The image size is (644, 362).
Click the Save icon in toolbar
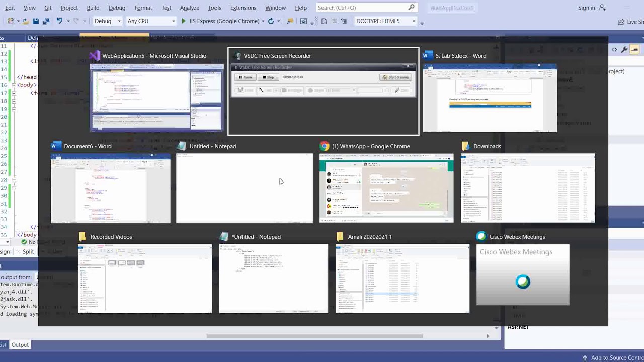pyautogui.click(x=36, y=21)
